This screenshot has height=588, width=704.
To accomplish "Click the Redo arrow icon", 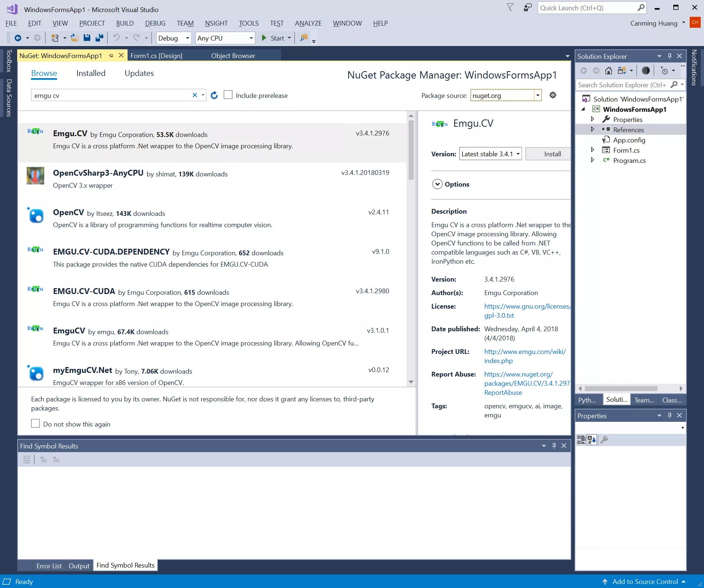I will coord(136,38).
